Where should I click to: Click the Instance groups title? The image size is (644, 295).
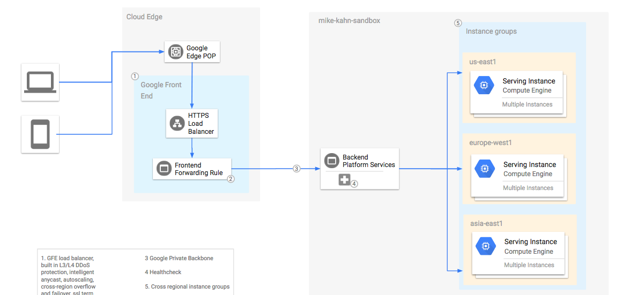491,31
